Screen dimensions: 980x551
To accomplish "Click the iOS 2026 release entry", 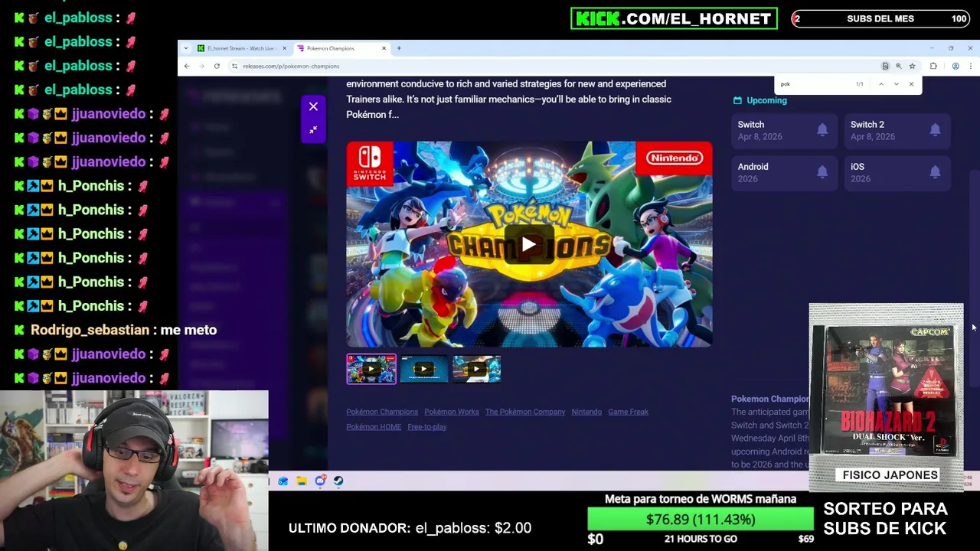I will (x=897, y=173).
